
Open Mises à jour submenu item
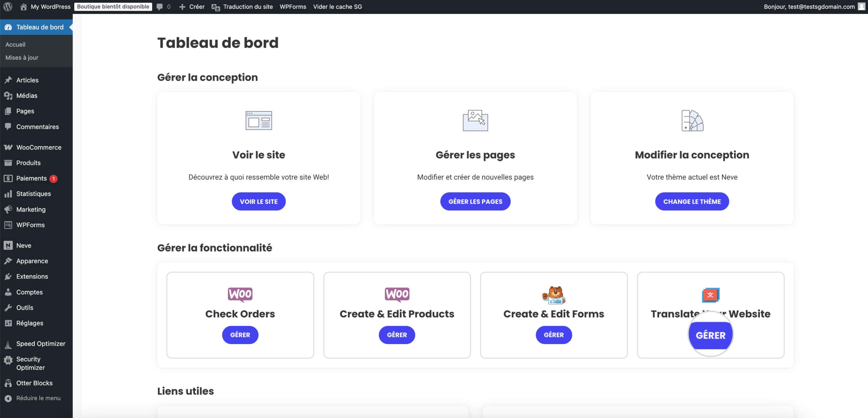tap(22, 58)
